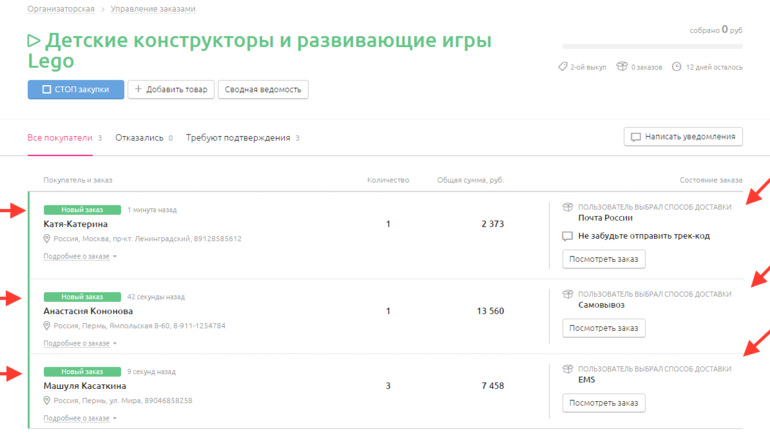Click the box icon beside 0 заказов
The width and height of the screenshot is (770, 436).
click(x=622, y=67)
